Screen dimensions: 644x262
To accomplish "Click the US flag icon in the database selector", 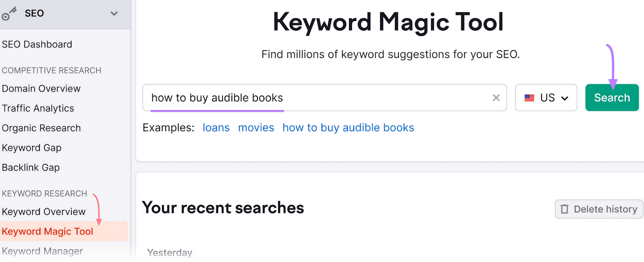I will 530,98.
